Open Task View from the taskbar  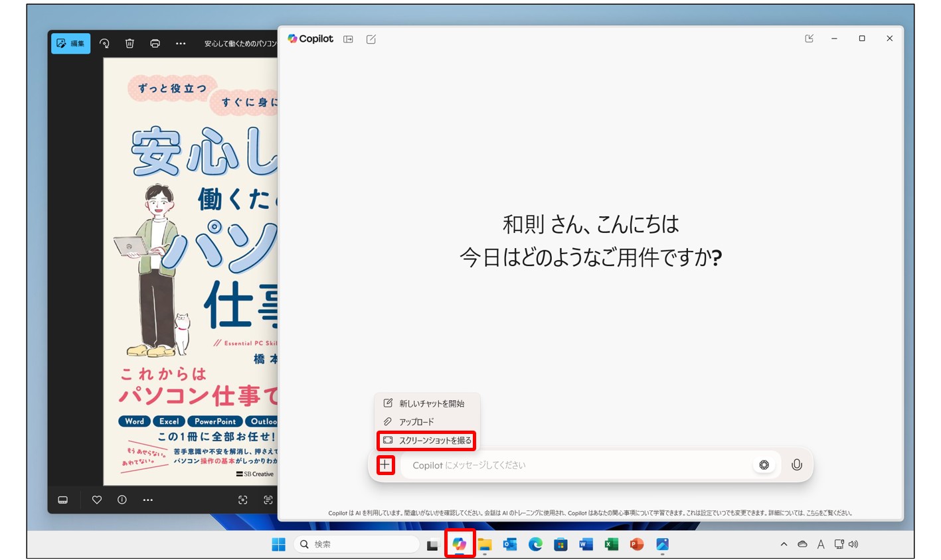point(432,545)
